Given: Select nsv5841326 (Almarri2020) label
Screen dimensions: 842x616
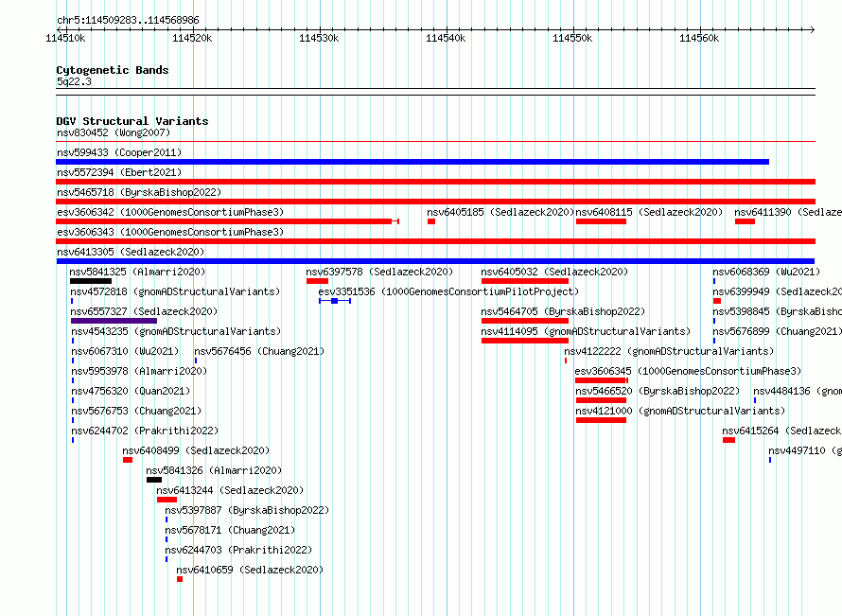Looking at the screenshot, I should click(214, 470).
